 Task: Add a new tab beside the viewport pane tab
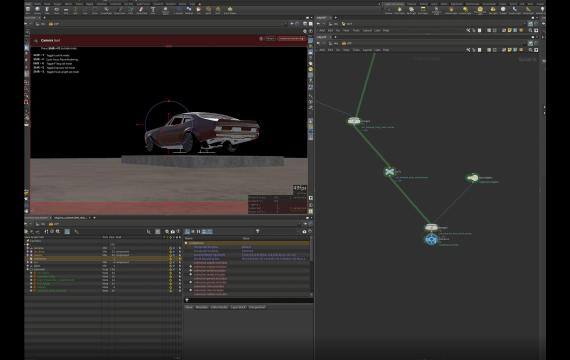click(45, 17)
